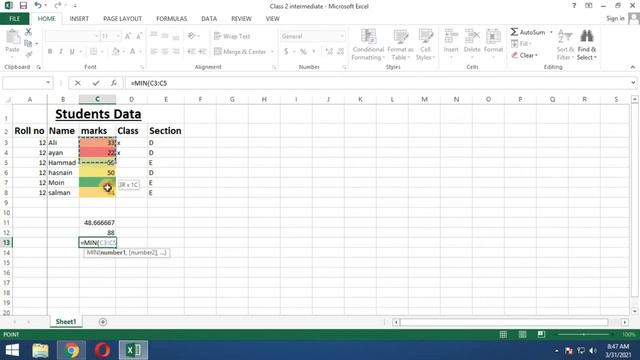Open the Font size dropdown

tap(118, 36)
